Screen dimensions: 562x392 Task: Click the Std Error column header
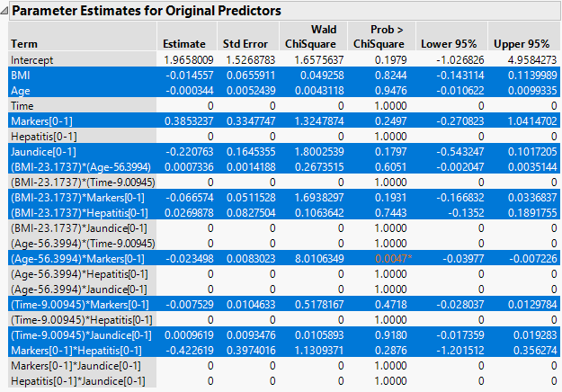click(x=245, y=44)
